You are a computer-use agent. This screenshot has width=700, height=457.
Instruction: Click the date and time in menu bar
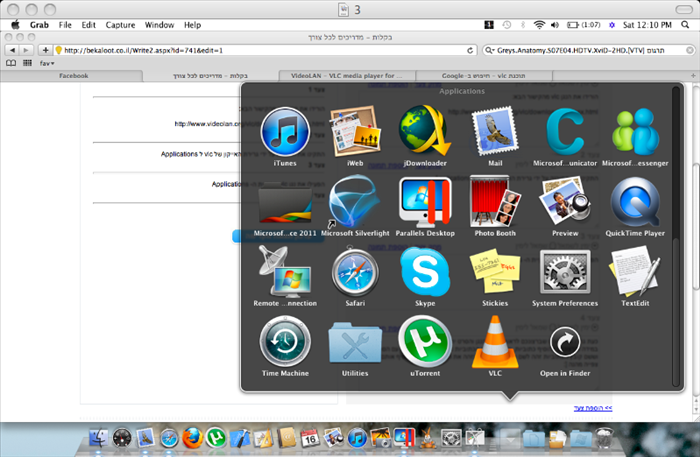coord(647,25)
